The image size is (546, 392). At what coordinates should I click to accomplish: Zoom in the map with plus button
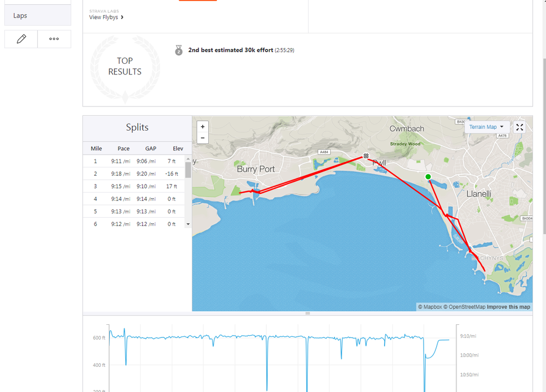[203, 127]
